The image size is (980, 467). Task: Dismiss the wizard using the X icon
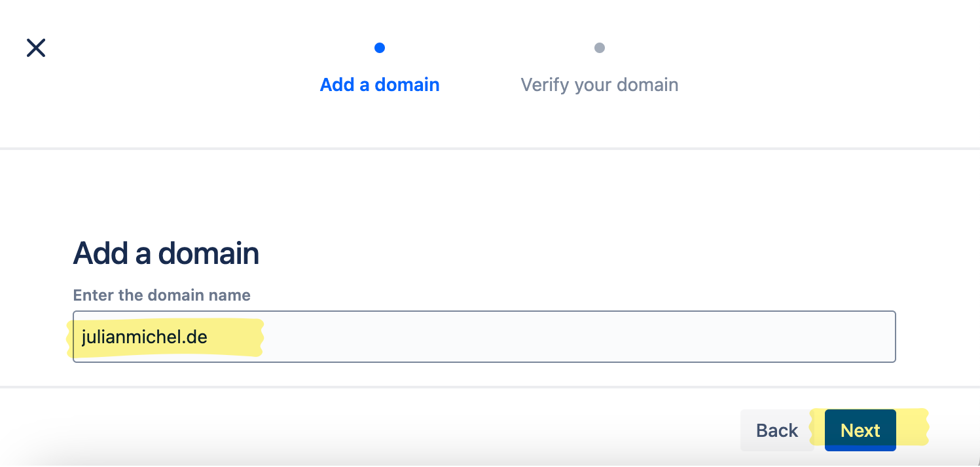tap(36, 48)
